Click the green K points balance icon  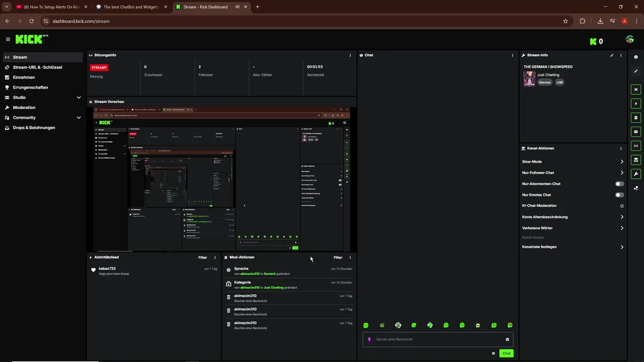tap(593, 41)
